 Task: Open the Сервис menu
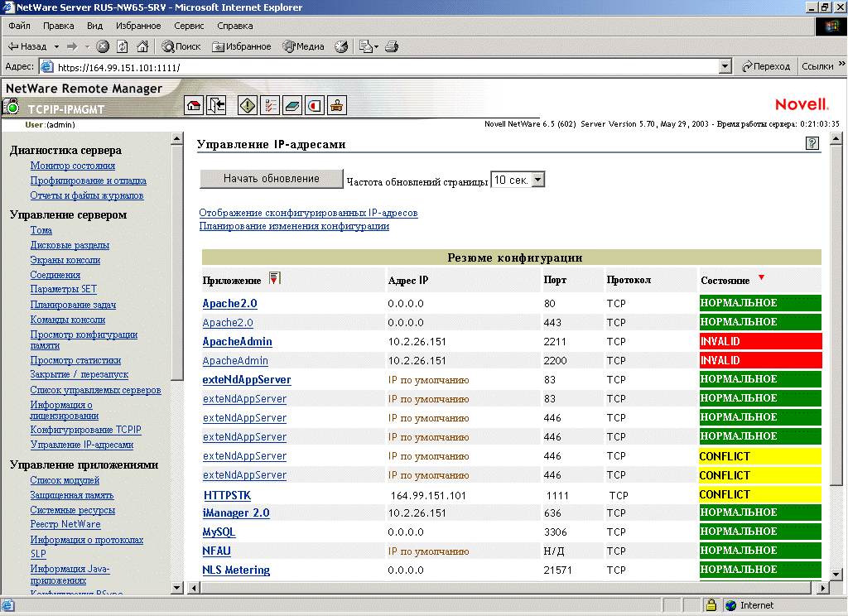click(189, 26)
